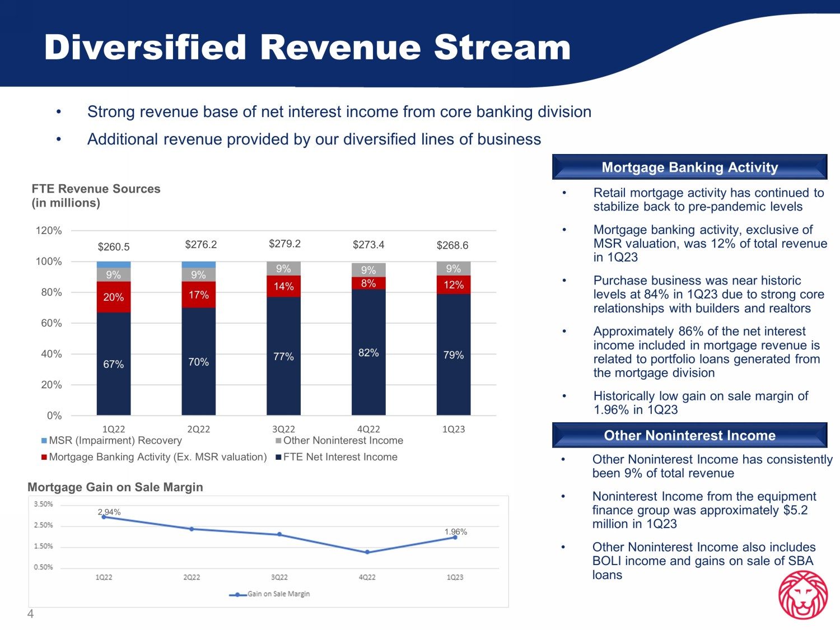Click the 1Q22 red 20% bar segment
Image resolution: width=840 pixels, height=630 pixels.
[114, 297]
